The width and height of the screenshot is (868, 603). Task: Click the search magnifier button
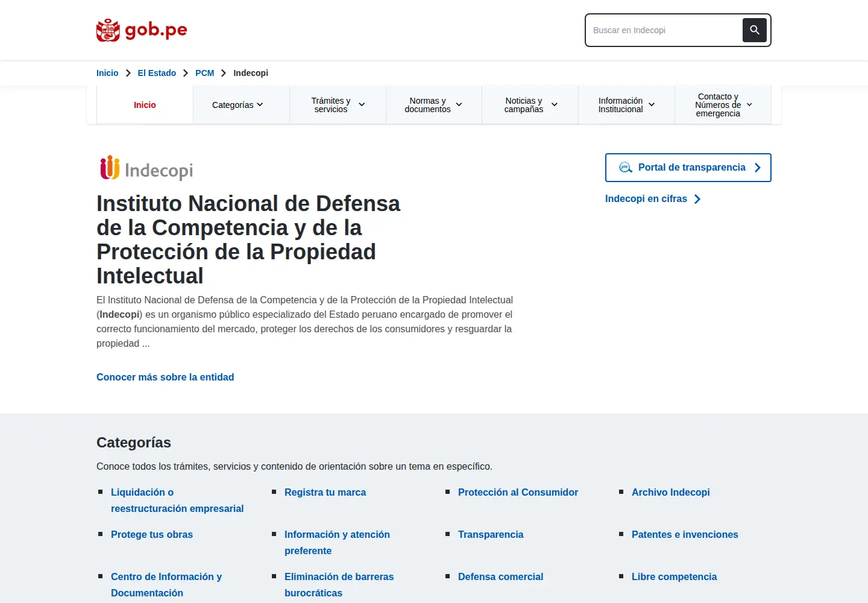[755, 30]
